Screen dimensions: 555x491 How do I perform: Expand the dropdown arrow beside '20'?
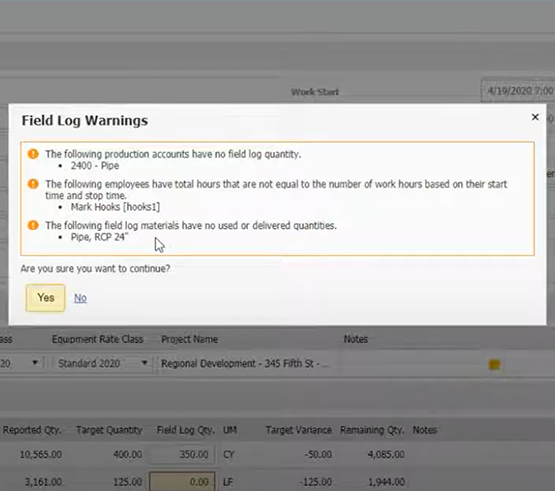tap(35, 362)
